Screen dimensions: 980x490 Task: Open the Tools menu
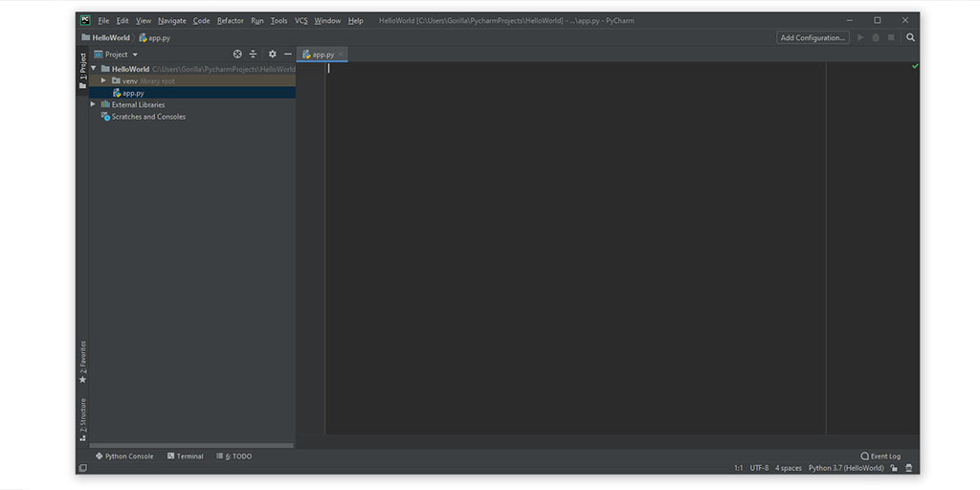point(278,21)
